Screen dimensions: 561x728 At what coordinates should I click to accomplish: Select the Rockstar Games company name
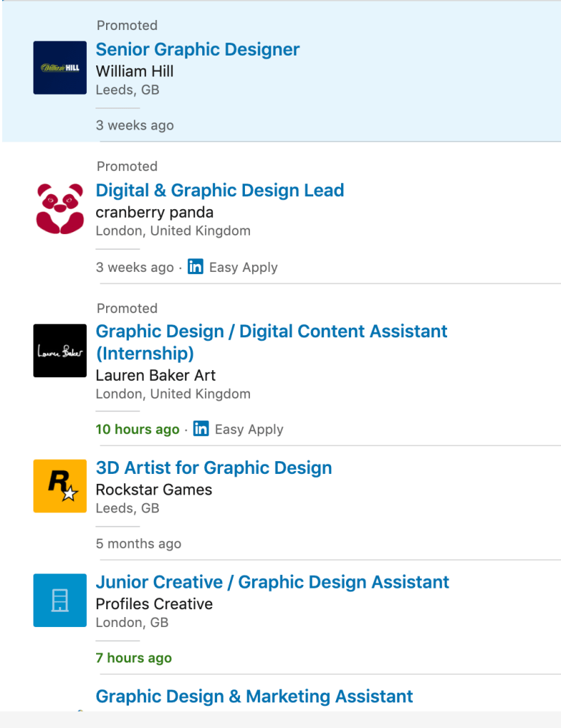tap(154, 490)
